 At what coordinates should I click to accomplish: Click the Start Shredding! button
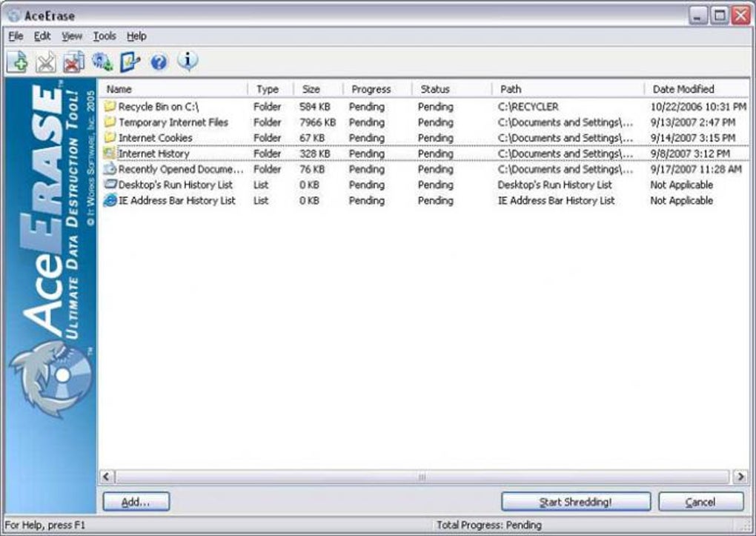[x=576, y=502]
